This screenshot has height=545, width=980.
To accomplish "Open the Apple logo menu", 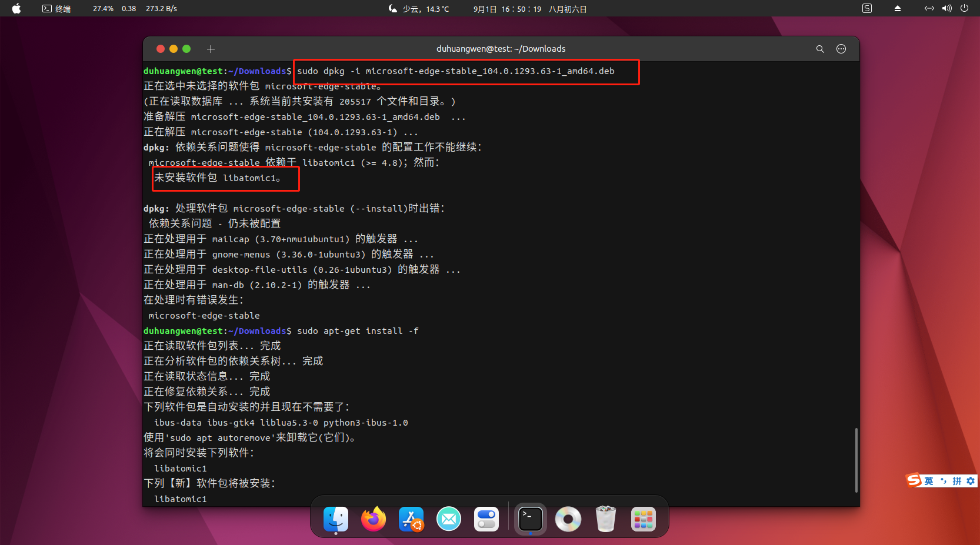I will click(x=16, y=8).
